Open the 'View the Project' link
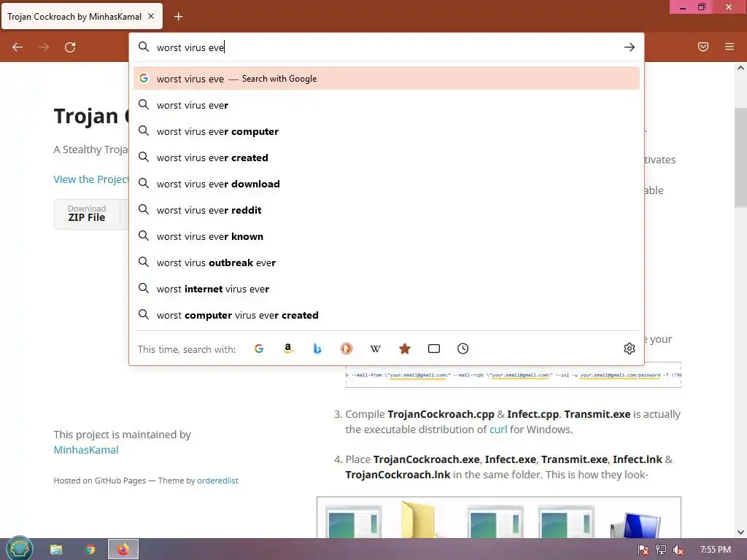The height and width of the screenshot is (560, 747). point(91,179)
